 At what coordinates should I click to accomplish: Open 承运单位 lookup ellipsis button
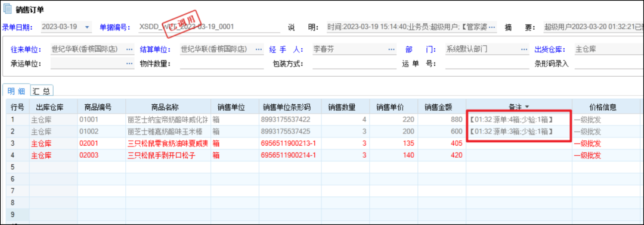tap(129, 64)
